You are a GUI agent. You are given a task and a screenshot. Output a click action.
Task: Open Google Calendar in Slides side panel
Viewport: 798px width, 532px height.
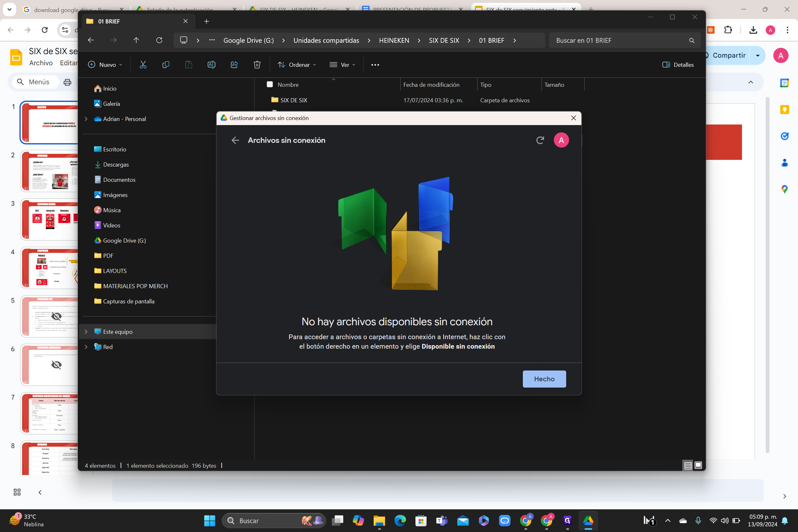[x=784, y=83]
